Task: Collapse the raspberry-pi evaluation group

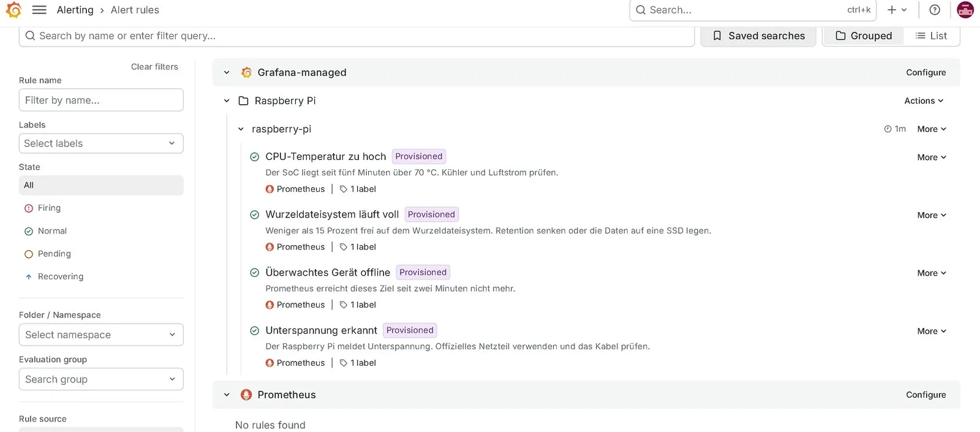Action: [x=241, y=129]
